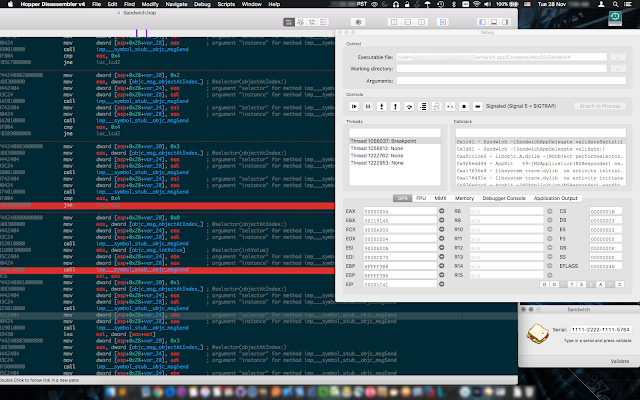Select the ASM view mode in Hopper toolbar
This screenshot has height=400, width=640.
[289, 22]
